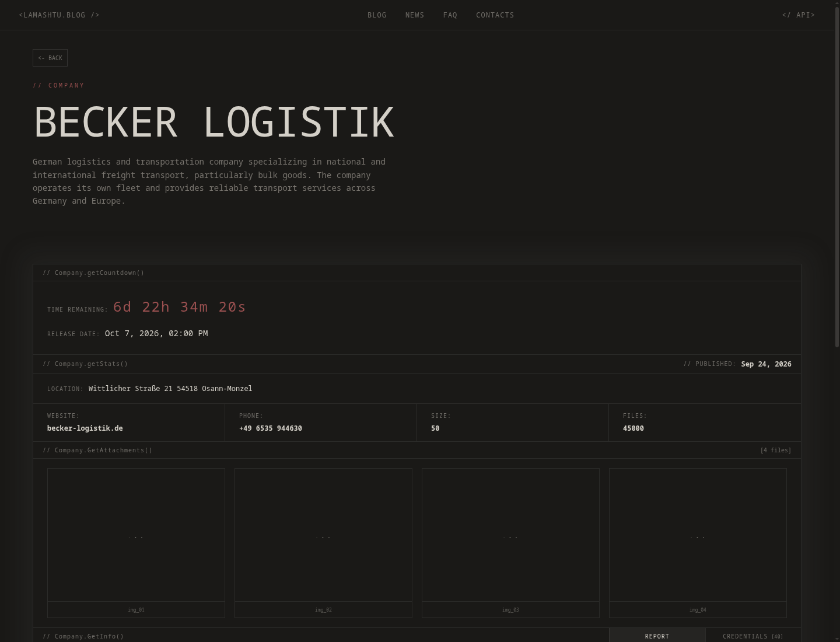Open the CONTACTS page
Image resolution: width=840 pixels, height=642 pixels.
pyautogui.click(x=495, y=15)
